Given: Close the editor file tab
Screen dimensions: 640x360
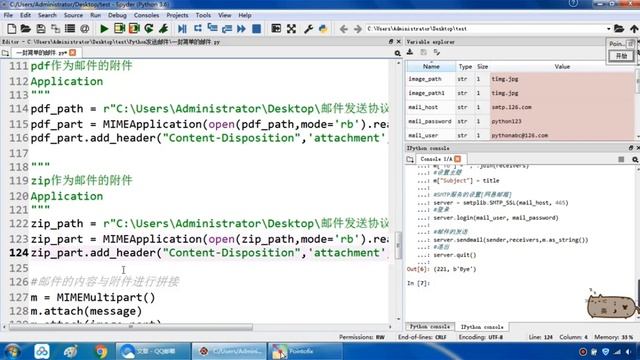Looking at the screenshot, I should click(x=73, y=53).
